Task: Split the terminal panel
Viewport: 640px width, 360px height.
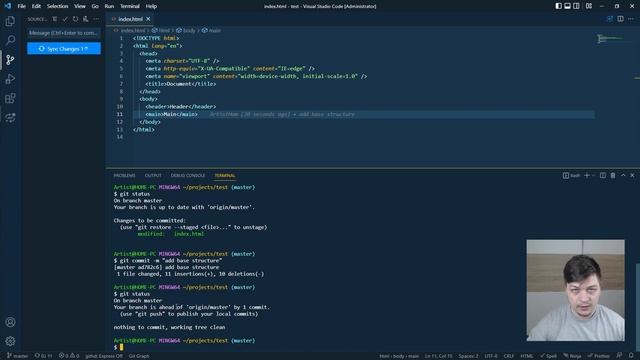Action: pos(603,176)
